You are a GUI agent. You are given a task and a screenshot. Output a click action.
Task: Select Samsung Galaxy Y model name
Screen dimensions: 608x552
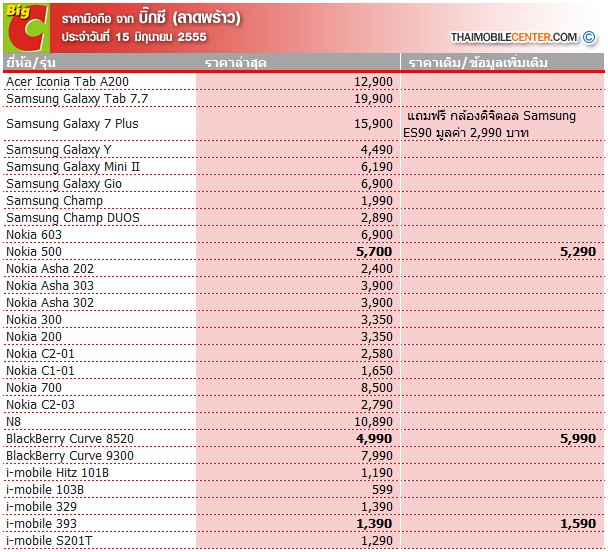pyautogui.click(x=59, y=150)
